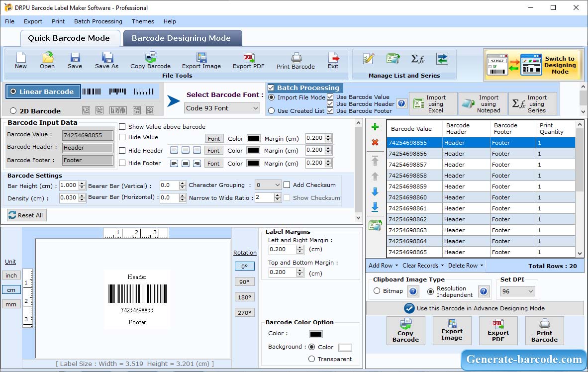588x372 pixels.
Task: Select the 2D Barcode radio option
Action: 13,111
